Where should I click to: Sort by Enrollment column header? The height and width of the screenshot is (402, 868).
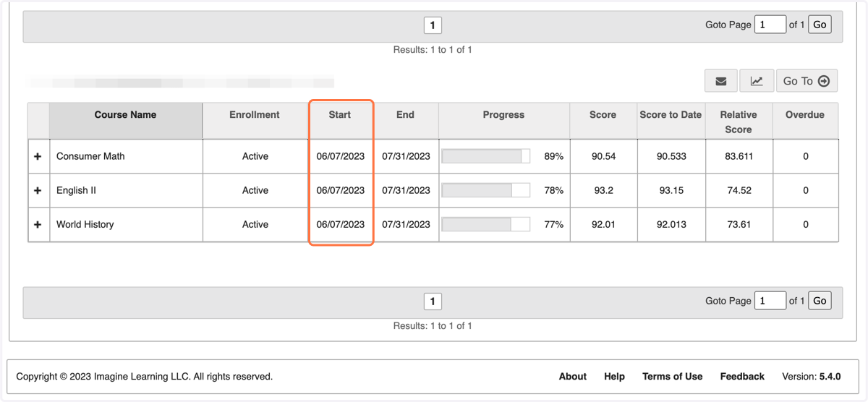click(255, 121)
